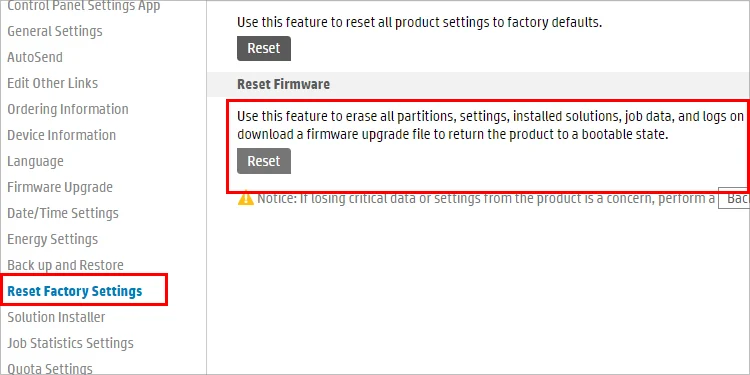This screenshot has width=750, height=375.
Task: Go to AutoSend settings
Action: [35, 57]
